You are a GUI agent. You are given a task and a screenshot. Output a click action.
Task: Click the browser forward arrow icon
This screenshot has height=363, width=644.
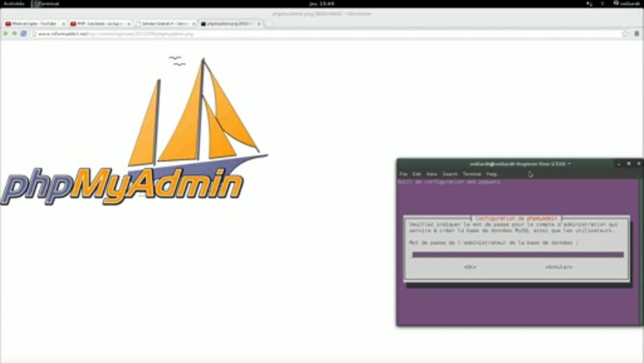pyautogui.click(x=15, y=33)
